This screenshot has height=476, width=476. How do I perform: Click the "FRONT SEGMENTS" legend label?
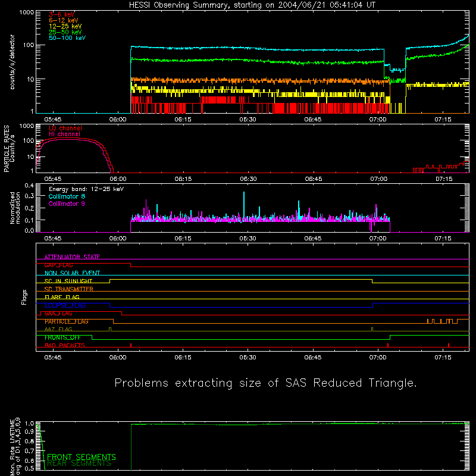point(82,457)
